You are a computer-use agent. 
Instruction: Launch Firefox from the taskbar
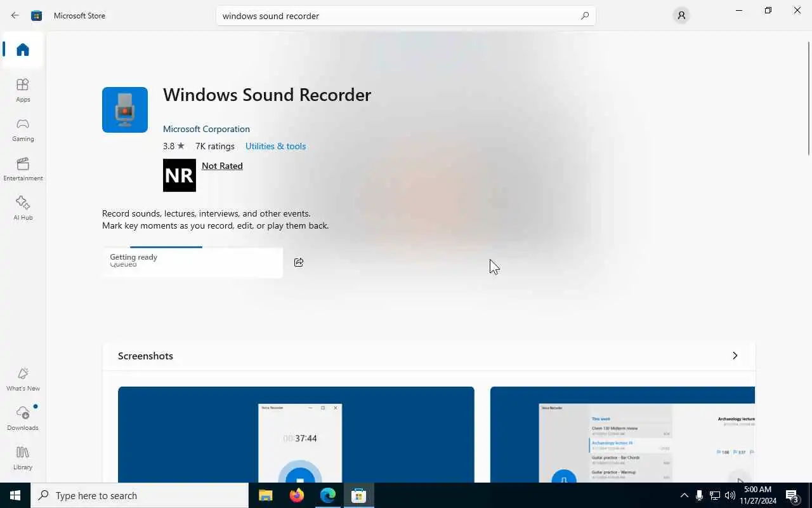(x=296, y=495)
